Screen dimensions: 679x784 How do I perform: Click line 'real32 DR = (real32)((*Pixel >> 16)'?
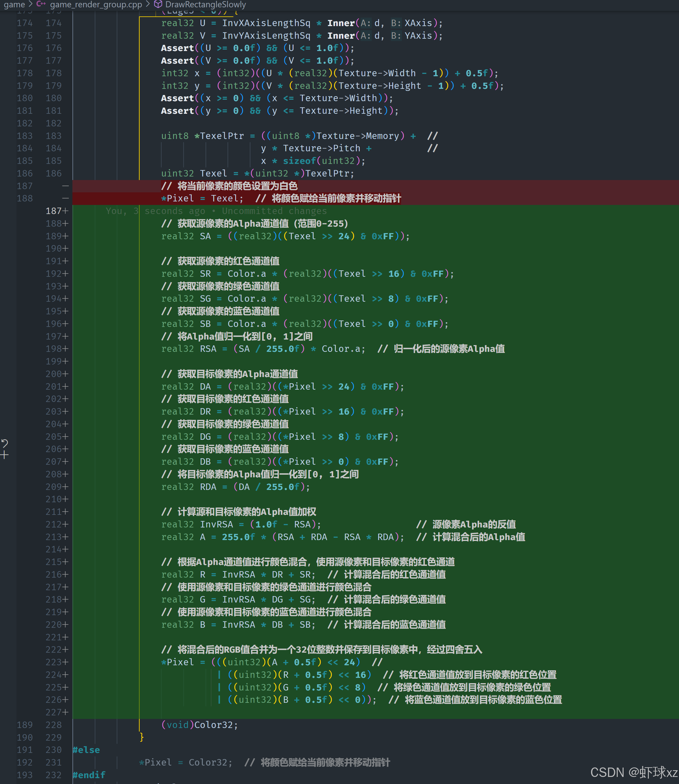(283, 412)
